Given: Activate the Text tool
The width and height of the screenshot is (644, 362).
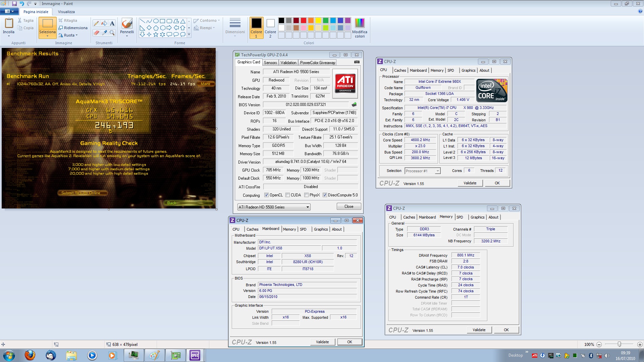Looking at the screenshot, I should pos(112,23).
